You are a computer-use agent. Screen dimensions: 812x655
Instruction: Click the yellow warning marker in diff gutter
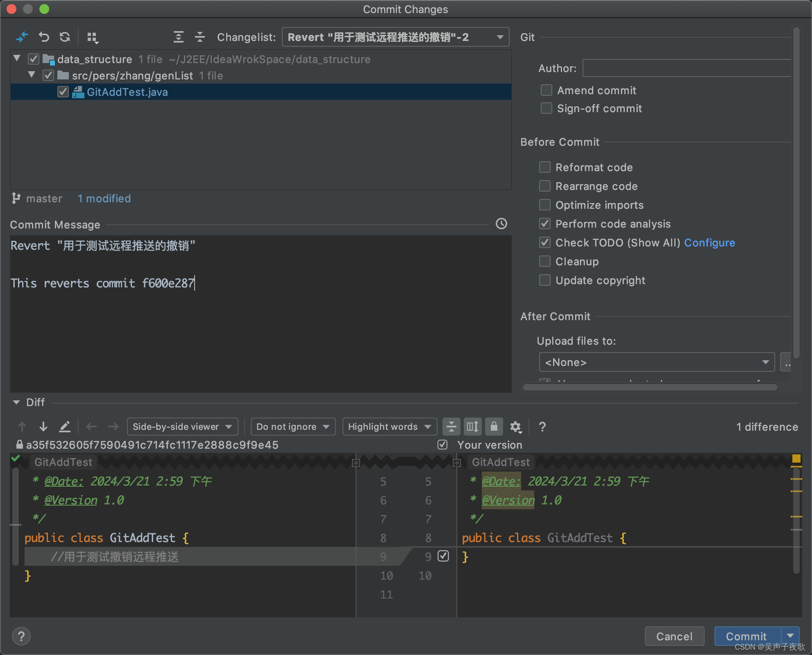(x=796, y=458)
